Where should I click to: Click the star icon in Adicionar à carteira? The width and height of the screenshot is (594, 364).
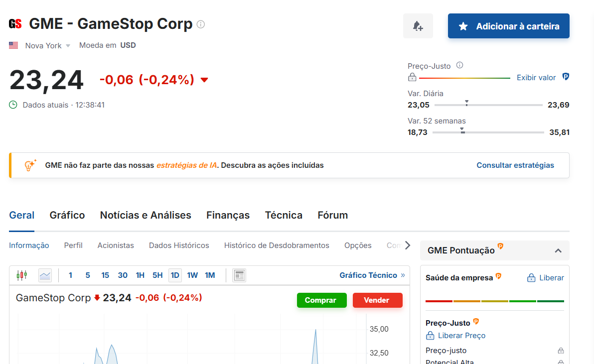click(x=463, y=26)
